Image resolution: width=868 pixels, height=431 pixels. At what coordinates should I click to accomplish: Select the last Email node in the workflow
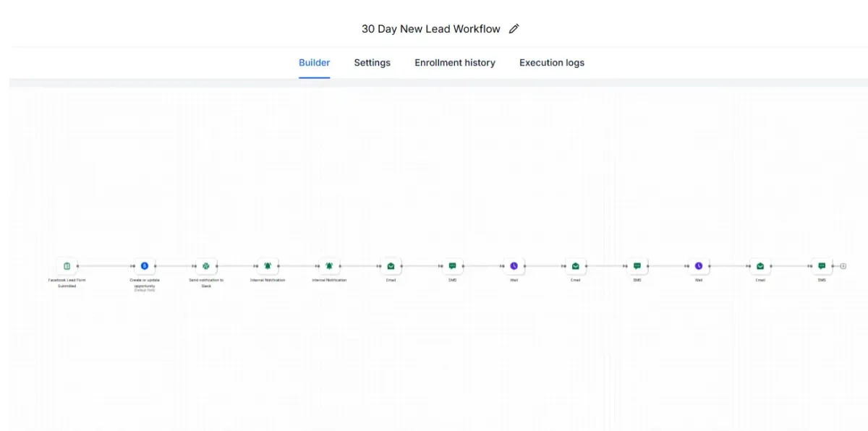coord(760,266)
